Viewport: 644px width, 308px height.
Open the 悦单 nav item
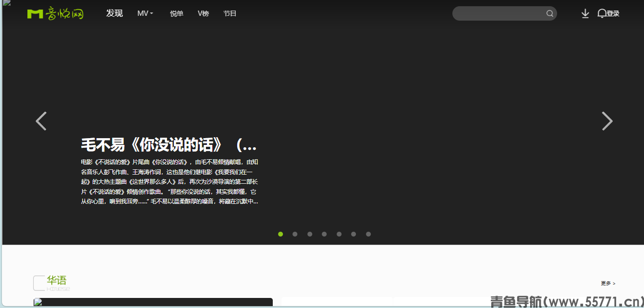point(177,13)
